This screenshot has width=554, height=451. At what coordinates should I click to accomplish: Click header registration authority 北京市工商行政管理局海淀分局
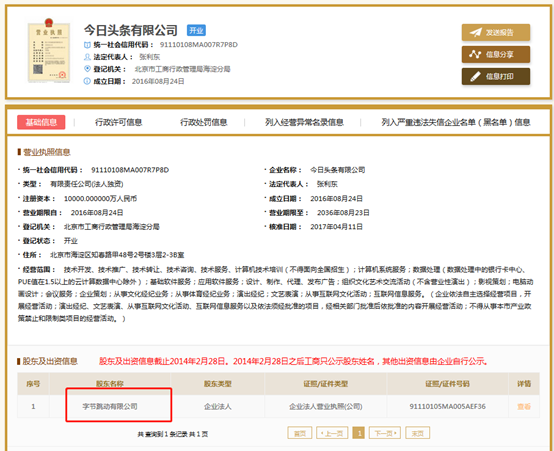tap(182, 69)
